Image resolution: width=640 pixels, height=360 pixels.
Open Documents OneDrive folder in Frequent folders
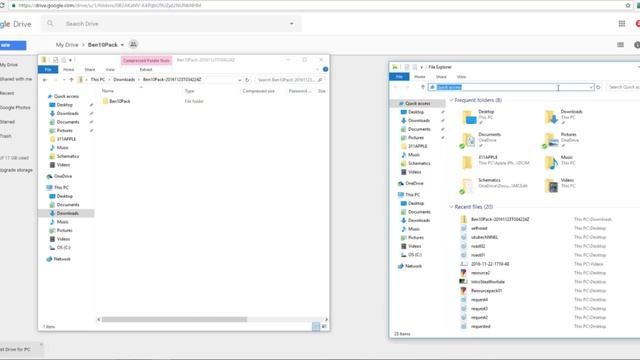[469, 140]
